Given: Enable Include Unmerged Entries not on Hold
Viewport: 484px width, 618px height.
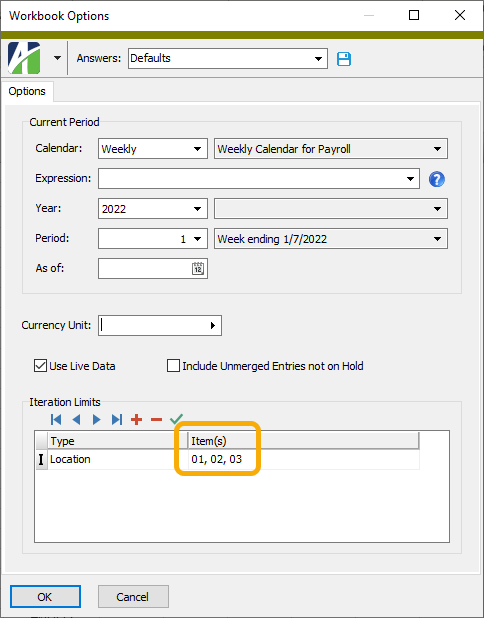Looking at the screenshot, I should point(173,366).
